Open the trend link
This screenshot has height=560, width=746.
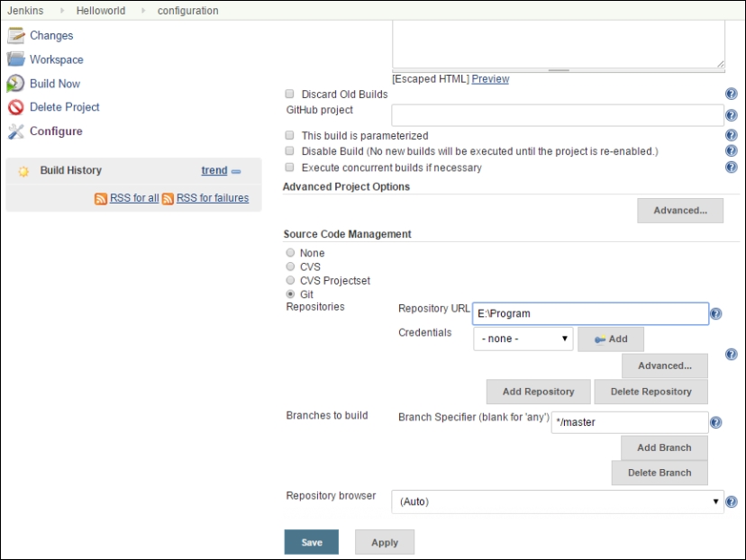point(214,170)
